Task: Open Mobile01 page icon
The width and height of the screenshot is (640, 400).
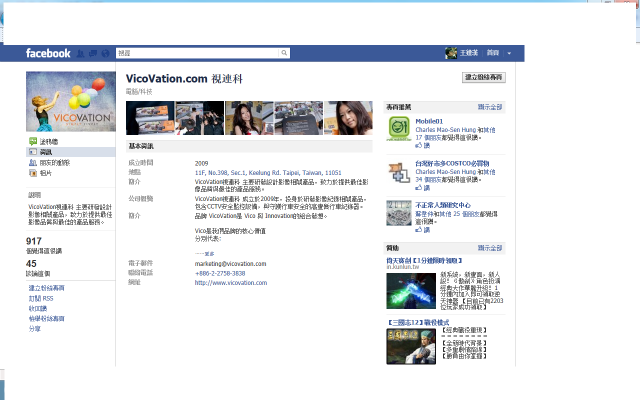Action: point(399,129)
